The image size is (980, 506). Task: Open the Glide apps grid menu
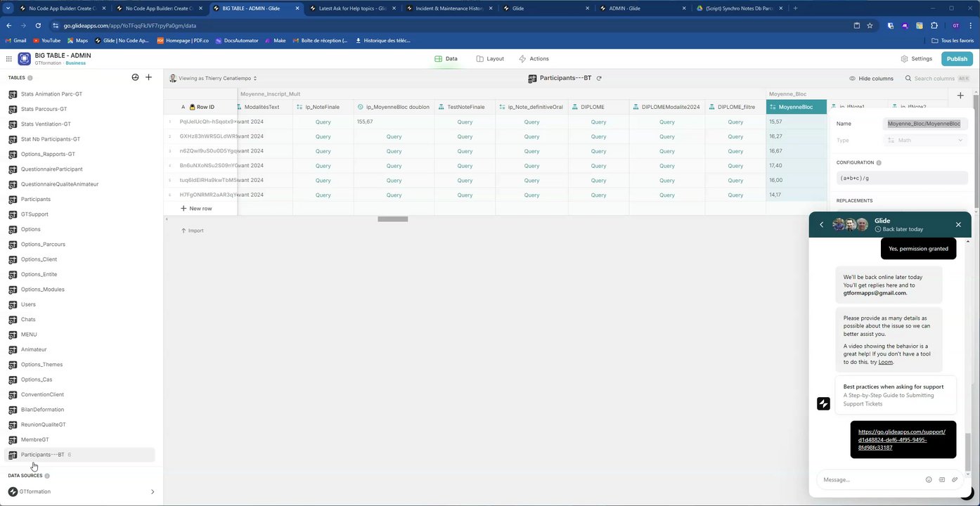click(x=8, y=59)
